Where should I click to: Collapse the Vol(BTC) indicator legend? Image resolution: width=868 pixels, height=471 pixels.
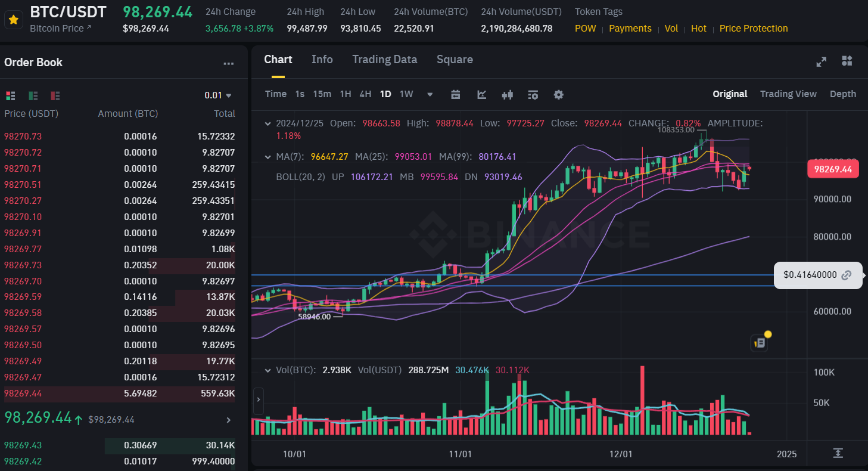point(268,370)
